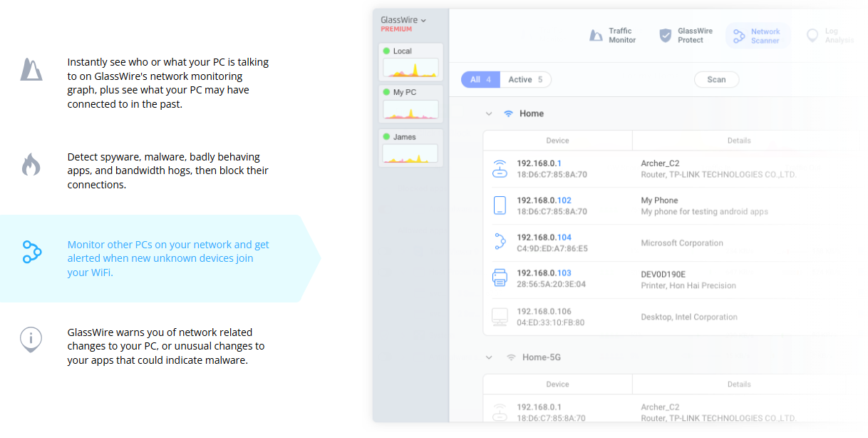Click the IP address 192.168.0.103
This screenshot has height=438, width=868.
[544, 273]
